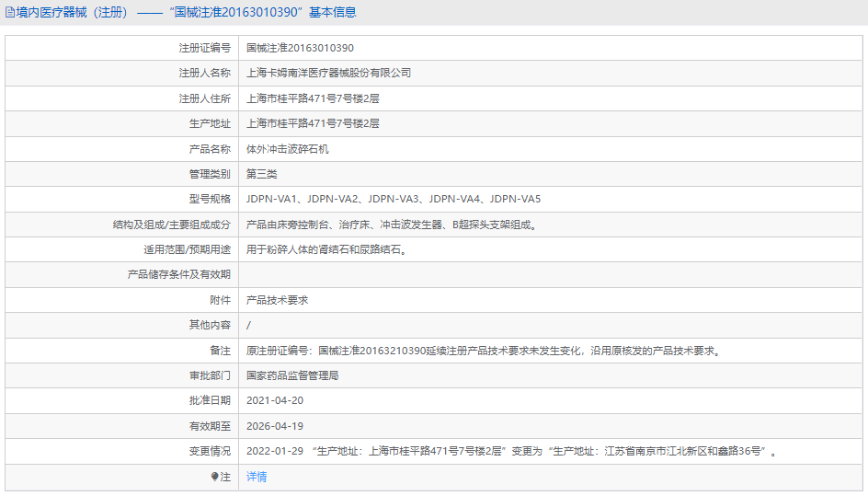Click the 附件 label
This screenshot has height=496, width=868.
221,300
